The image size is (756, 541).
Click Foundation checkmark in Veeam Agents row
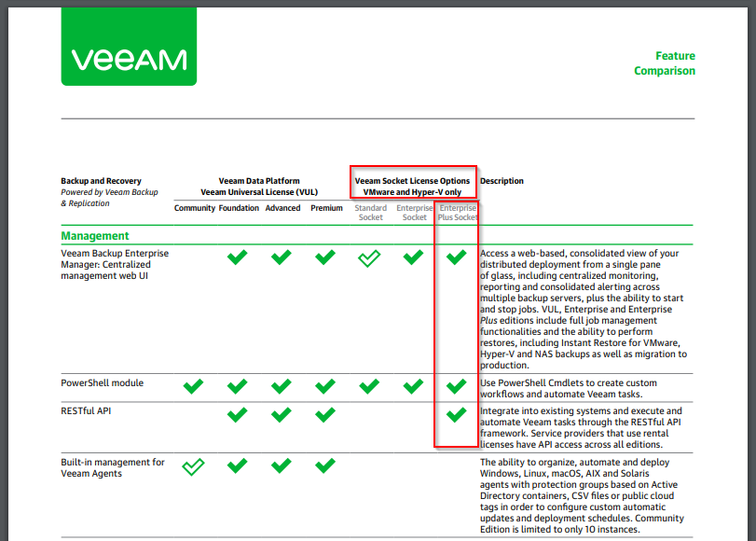[237, 465]
